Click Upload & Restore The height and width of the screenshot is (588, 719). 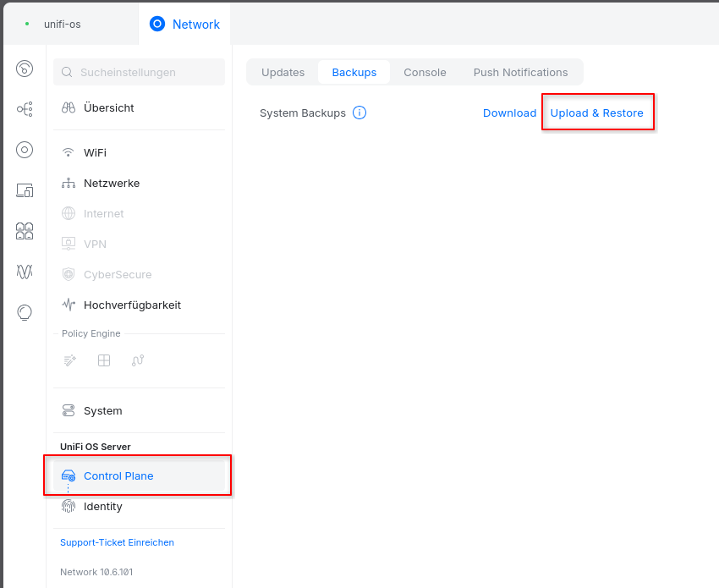(x=596, y=113)
